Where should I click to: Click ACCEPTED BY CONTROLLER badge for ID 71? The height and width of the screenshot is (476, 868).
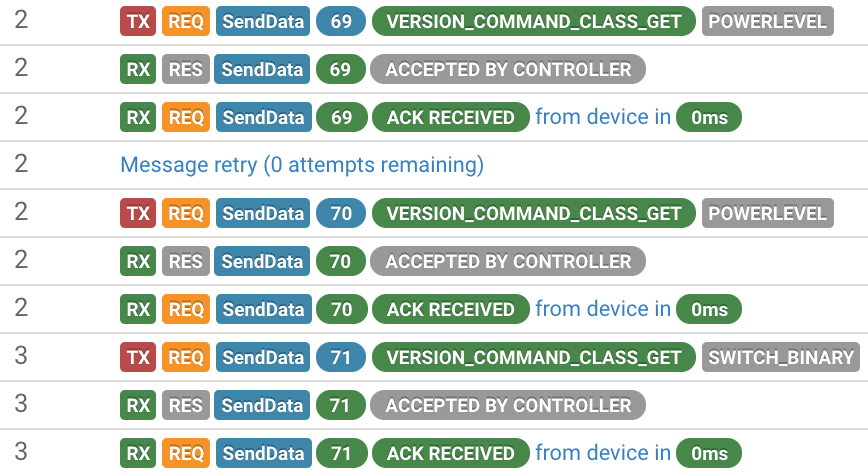tap(508, 405)
